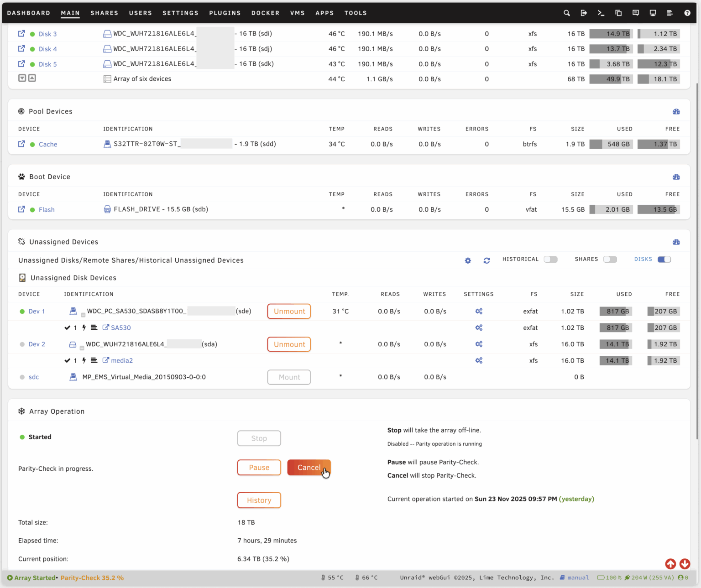Switch to the DOCKER tab
This screenshot has width=701, height=588.
click(265, 13)
